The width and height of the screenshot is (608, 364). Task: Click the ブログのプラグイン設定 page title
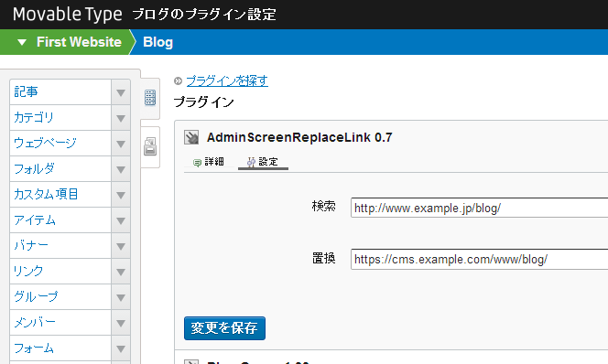pyautogui.click(x=204, y=15)
